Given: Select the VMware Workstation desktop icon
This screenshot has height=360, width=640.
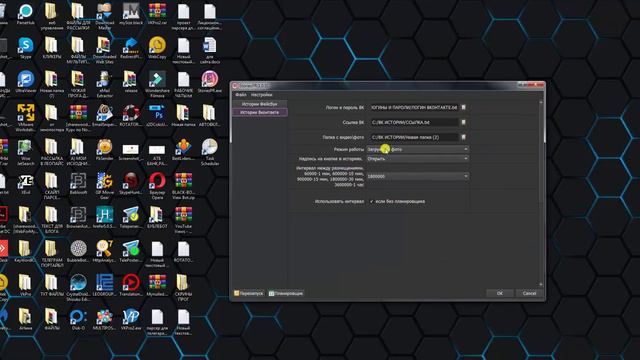Looking at the screenshot, I should [x=25, y=118].
